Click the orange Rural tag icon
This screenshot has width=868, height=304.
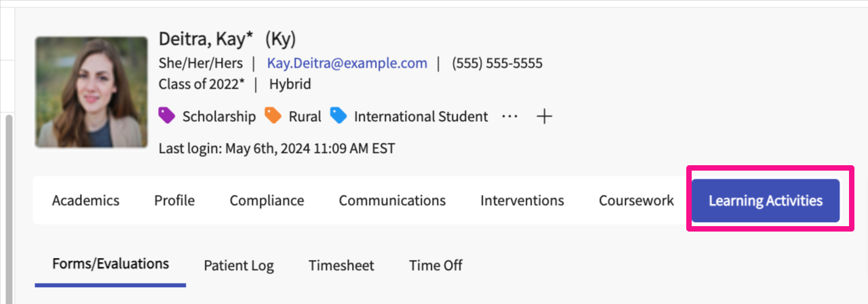(x=273, y=116)
